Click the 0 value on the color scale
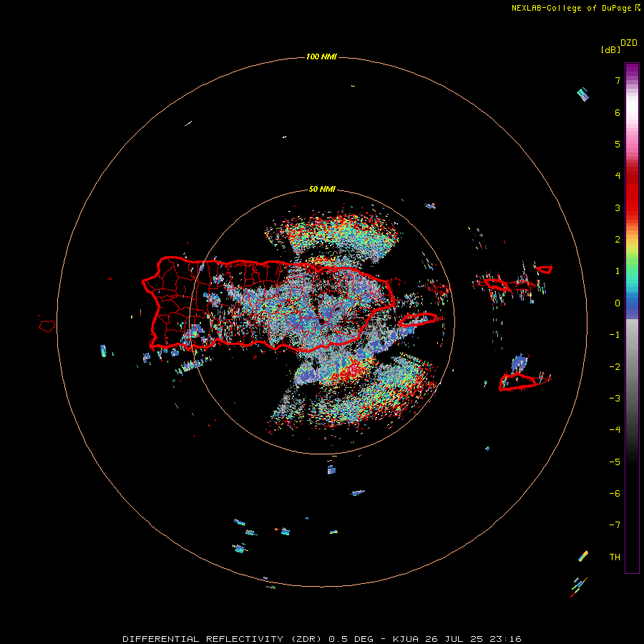This screenshot has width=644, height=644. point(618,303)
